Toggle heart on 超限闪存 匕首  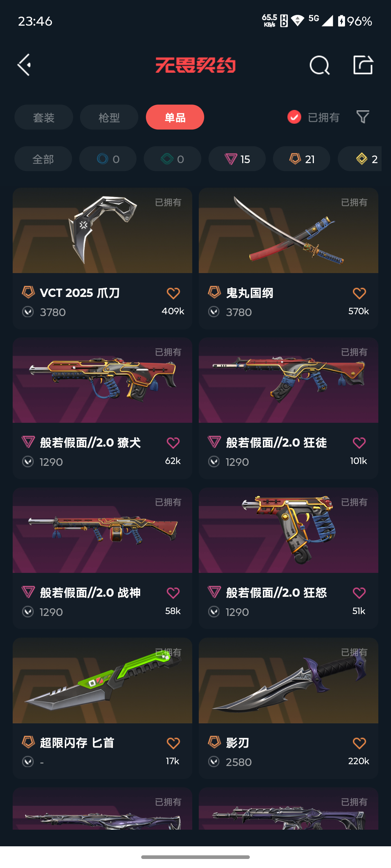(173, 743)
